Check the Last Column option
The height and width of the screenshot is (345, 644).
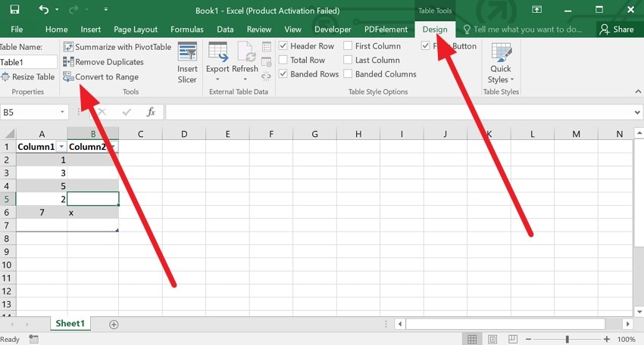(x=348, y=60)
